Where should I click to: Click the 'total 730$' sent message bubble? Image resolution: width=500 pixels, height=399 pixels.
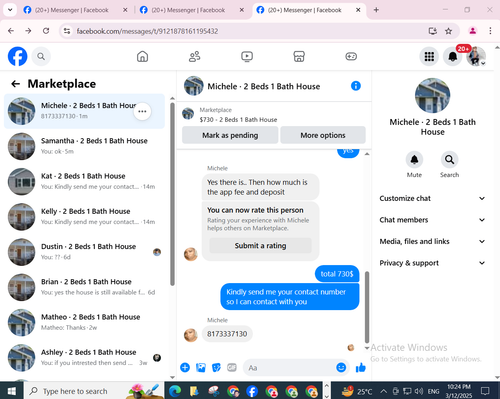(337, 274)
